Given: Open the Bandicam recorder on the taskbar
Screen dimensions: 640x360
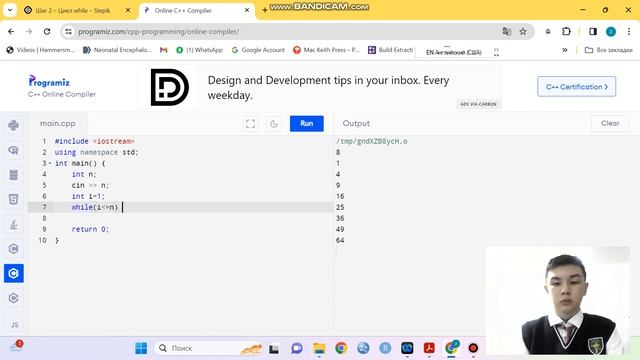Looking at the screenshot, I should (x=473, y=348).
